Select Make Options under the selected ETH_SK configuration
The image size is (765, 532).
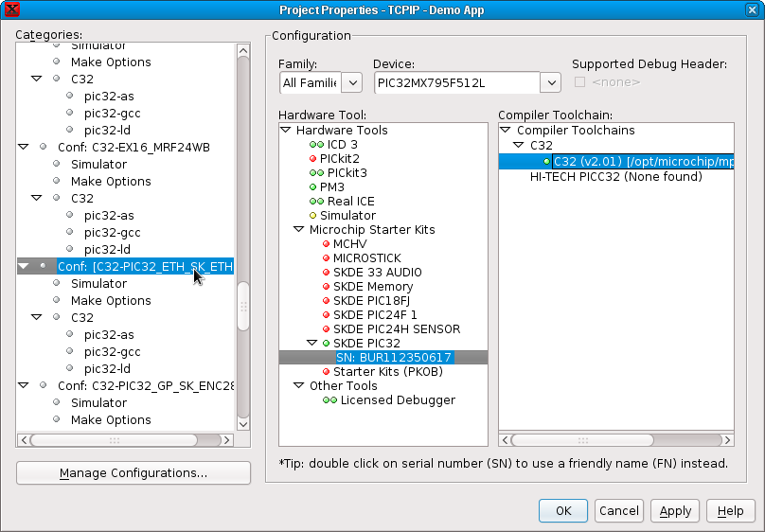[x=111, y=301]
